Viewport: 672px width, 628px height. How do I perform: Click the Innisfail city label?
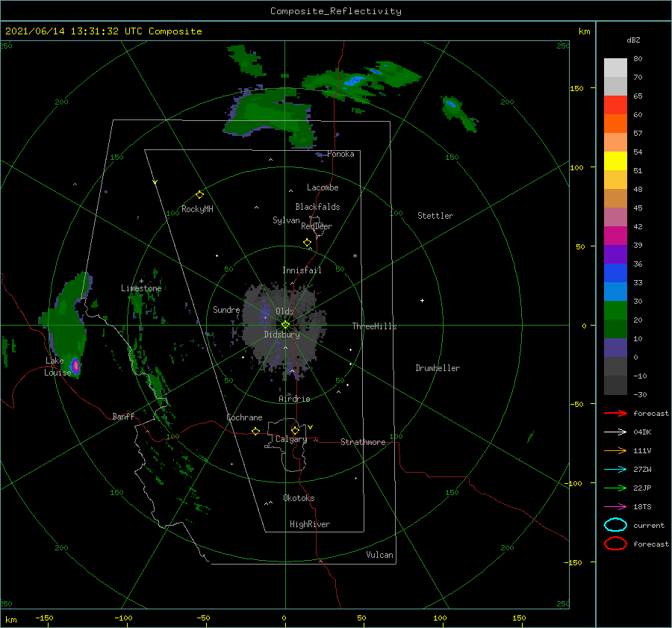[x=302, y=270]
